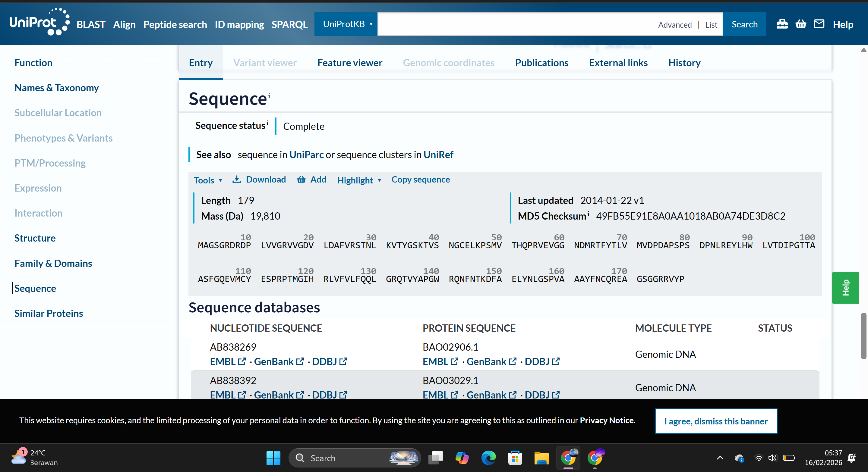This screenshot has width=868, height=472.
Task: Open the Highlight dropdown
Action: tap(359, 180)
